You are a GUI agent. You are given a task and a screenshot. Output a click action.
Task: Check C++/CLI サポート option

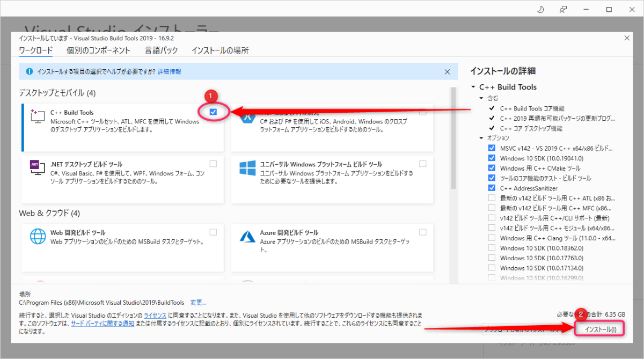click(x=492, y=218)
